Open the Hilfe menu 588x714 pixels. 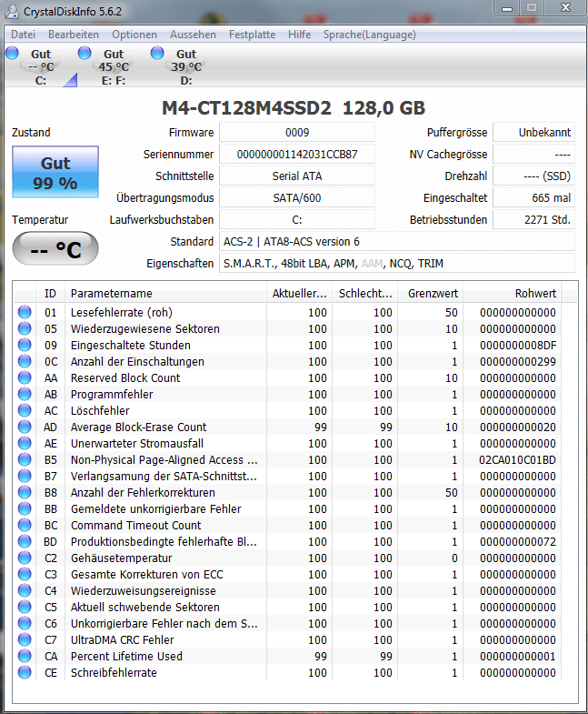point(300,35)
